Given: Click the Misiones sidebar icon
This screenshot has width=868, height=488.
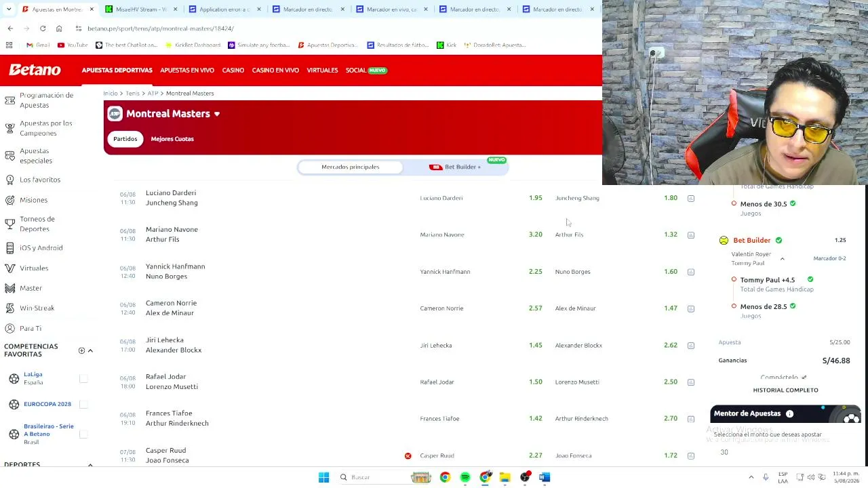Looking at the screenshot, I should (9, 200).
